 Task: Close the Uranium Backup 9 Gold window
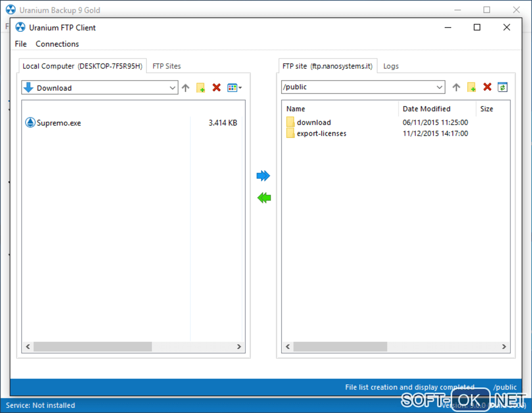(516, 10)
